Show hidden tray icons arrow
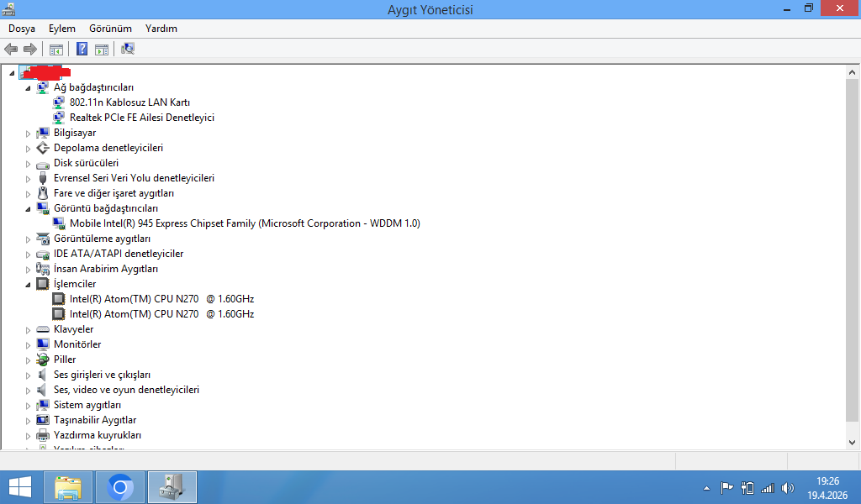 [706, 488]
